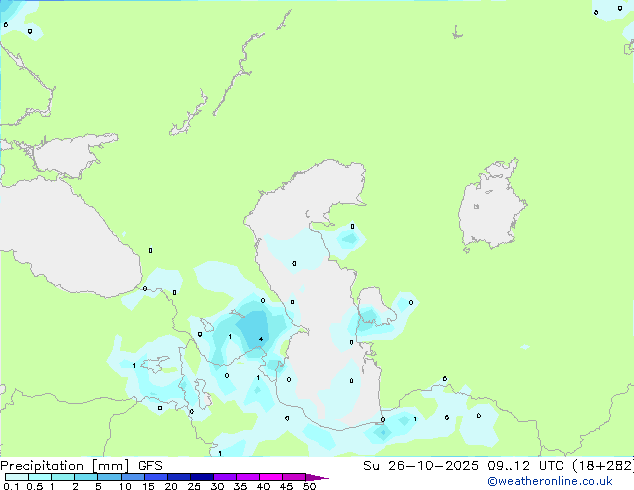
Task: Click the '(18+282)' forecast run text
Action: (x=603, y=466)
